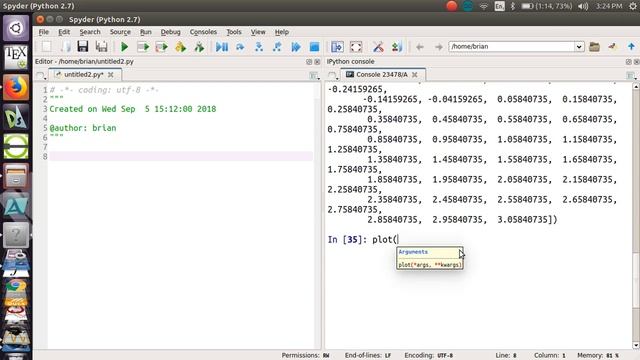Start debugging the file
640x360 pixels.
tap(222, 47)
